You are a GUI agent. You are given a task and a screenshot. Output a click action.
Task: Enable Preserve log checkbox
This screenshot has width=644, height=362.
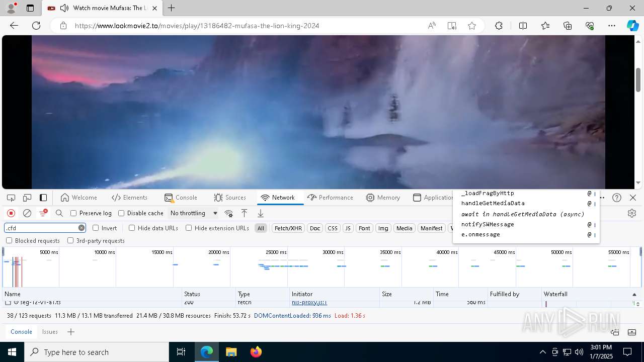coord(73,213)
